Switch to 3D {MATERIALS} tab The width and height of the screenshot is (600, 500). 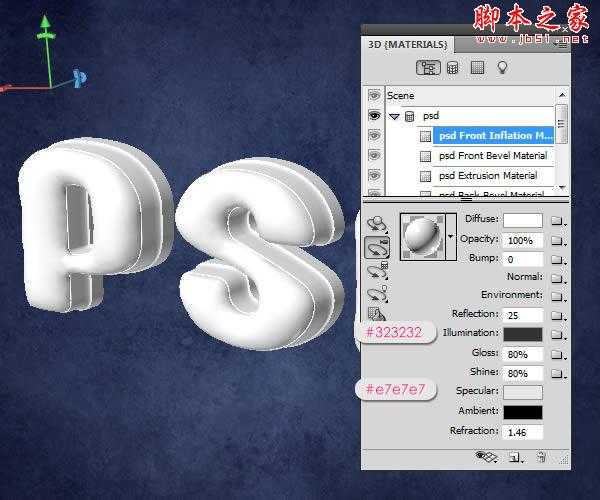tap(407, 45)
